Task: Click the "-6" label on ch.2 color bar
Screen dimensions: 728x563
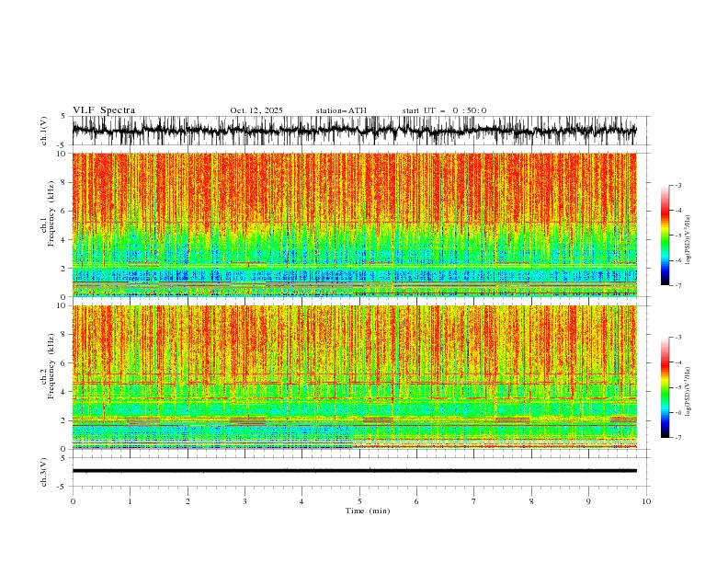Action: (678, 412)
